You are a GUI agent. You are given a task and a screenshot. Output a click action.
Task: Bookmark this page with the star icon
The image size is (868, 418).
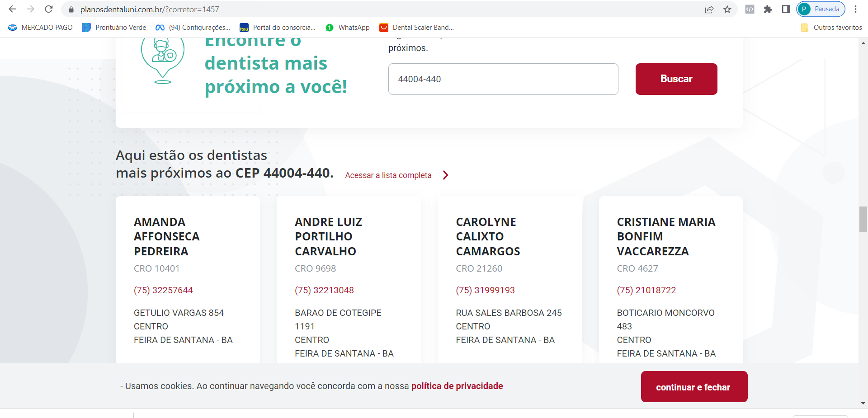coord(727,9)
